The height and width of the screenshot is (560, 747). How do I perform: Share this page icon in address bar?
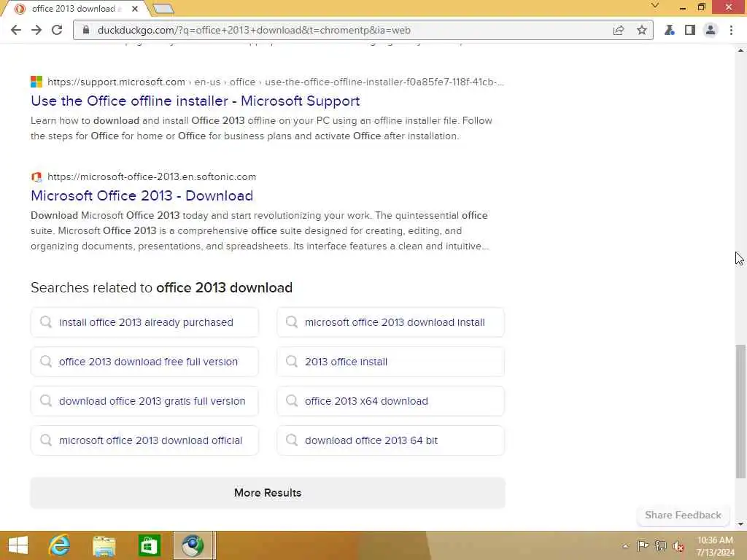click(619, 30)
